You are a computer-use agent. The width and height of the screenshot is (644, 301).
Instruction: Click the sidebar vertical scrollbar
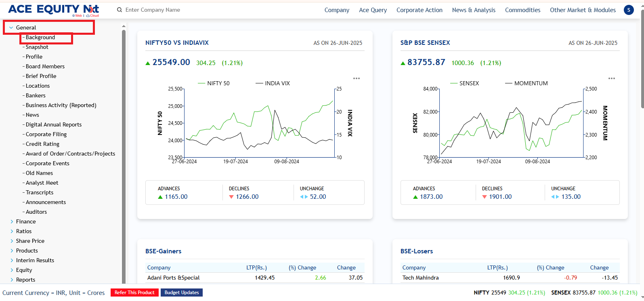124,154
